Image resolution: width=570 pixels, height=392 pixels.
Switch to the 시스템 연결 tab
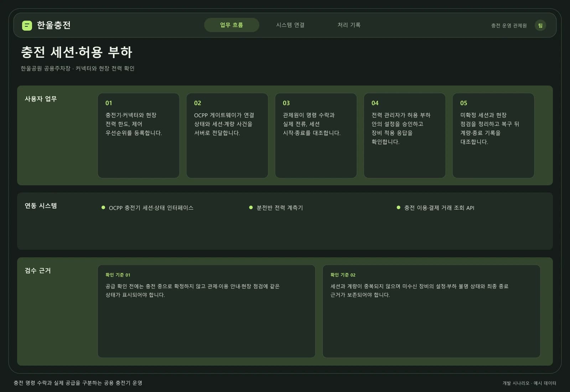[x=290, y=25]
